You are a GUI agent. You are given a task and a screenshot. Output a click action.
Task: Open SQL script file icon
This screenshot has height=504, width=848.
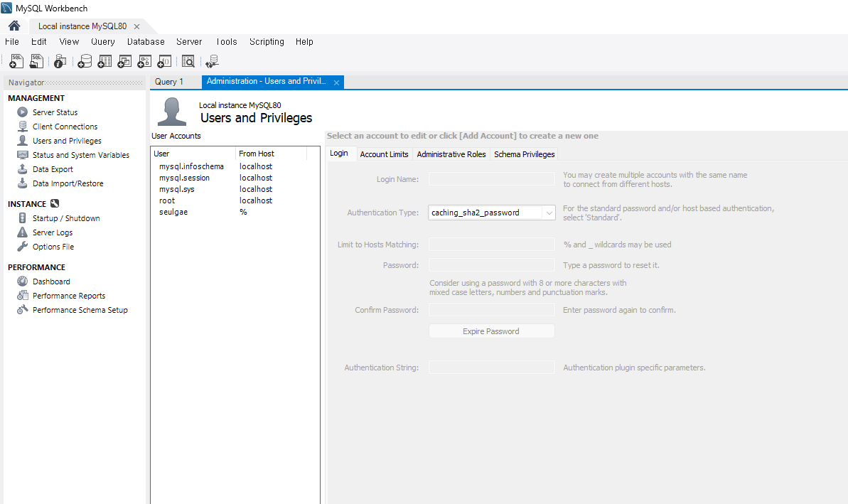point(37,61)
